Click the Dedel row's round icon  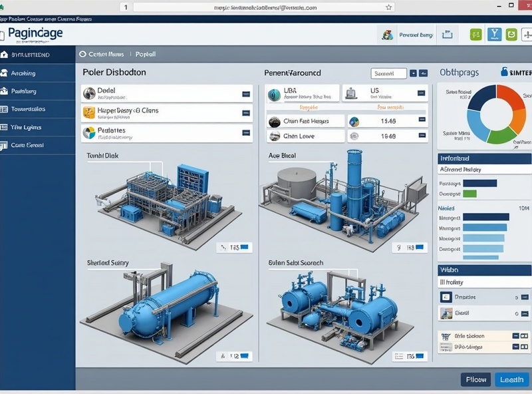89,93
